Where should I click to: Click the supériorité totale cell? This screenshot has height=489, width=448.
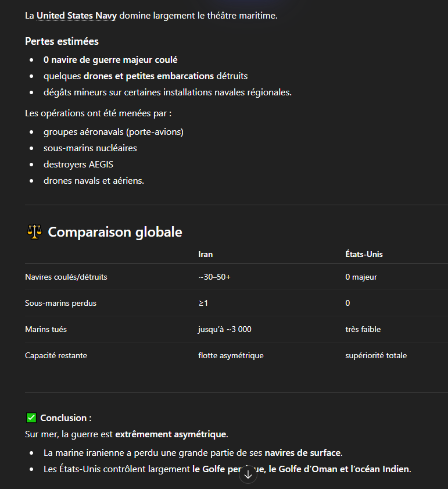(375, 355)
